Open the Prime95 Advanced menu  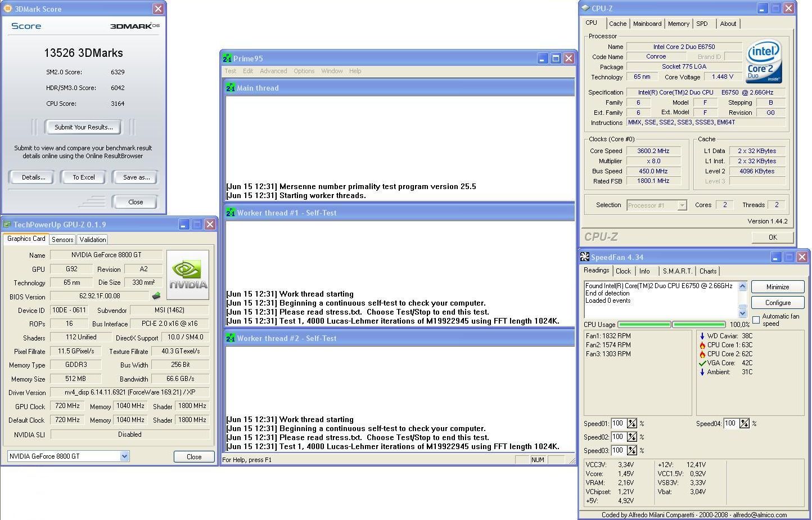coord(273,71)
